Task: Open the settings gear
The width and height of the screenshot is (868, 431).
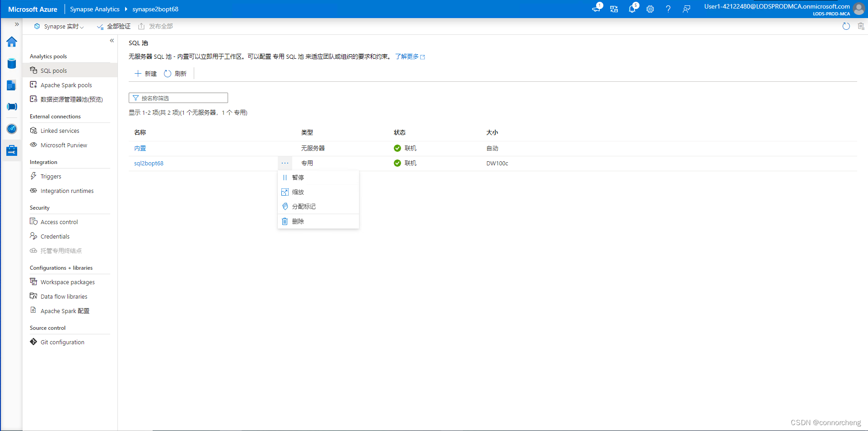Action: pyautogui.click(x=650, y=9)
